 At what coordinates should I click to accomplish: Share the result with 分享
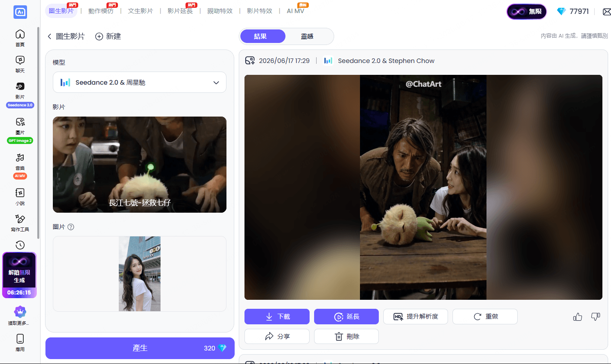pos(277,337)
